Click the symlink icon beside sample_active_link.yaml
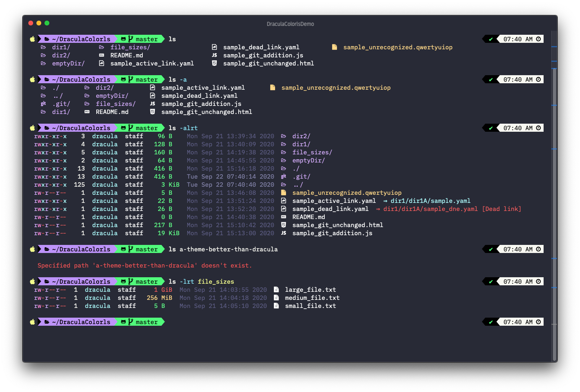Screen dimensions: 580x392 102,63
